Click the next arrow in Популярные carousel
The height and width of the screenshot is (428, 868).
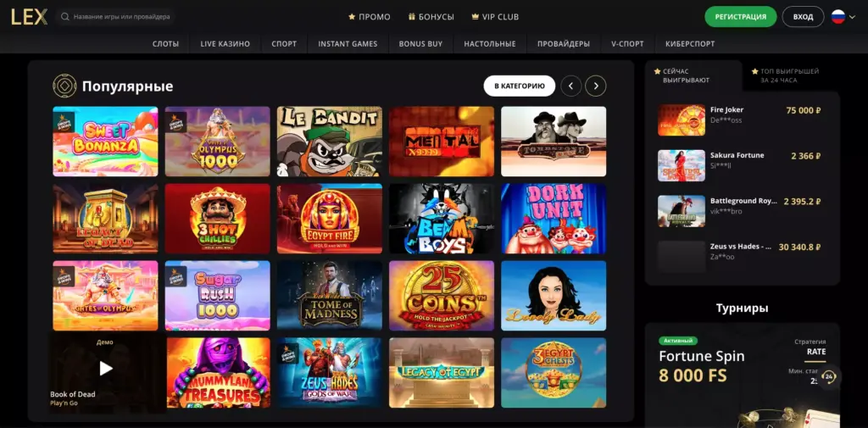596,86
